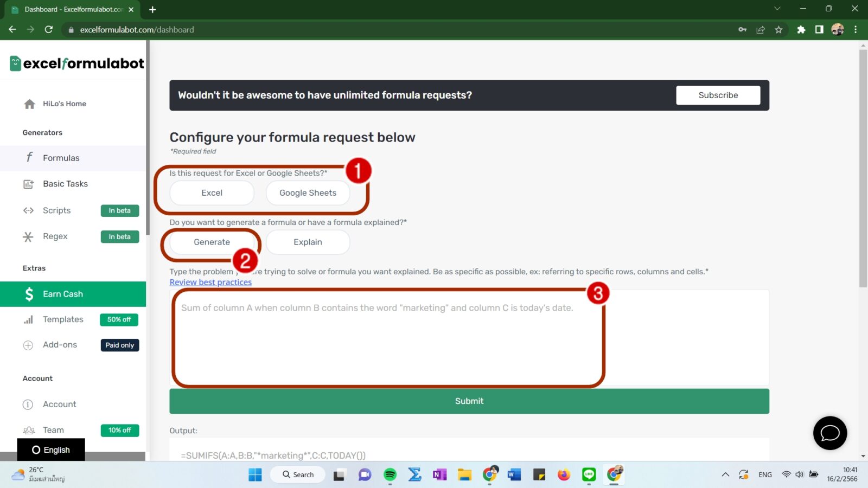
Task: Open Chrome three-dot menu
Action: (x=856, y=30)
